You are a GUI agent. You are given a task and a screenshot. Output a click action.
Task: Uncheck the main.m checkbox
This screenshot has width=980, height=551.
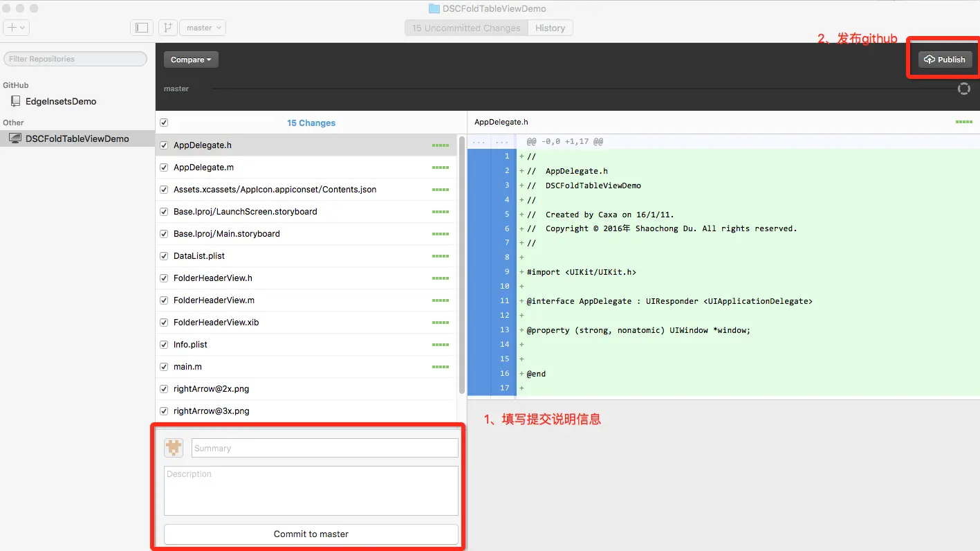coord(164,367)
